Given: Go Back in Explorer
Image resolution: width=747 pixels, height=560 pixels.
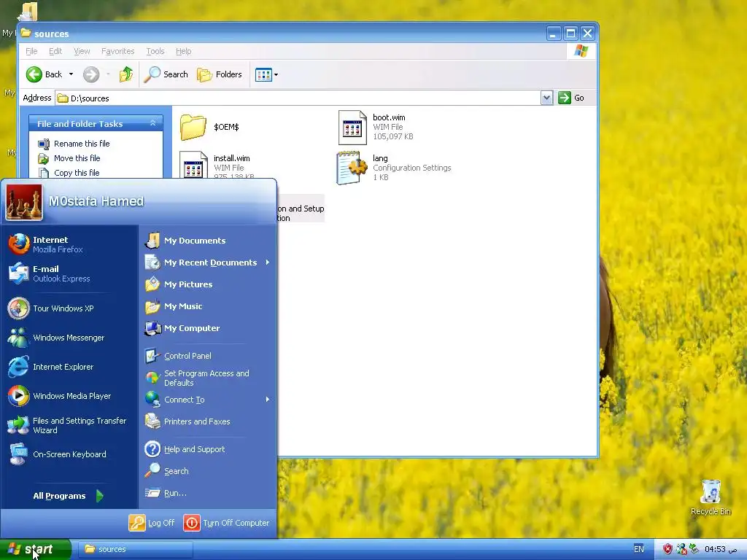Looking at the screenshot, I should click(44, 74).
